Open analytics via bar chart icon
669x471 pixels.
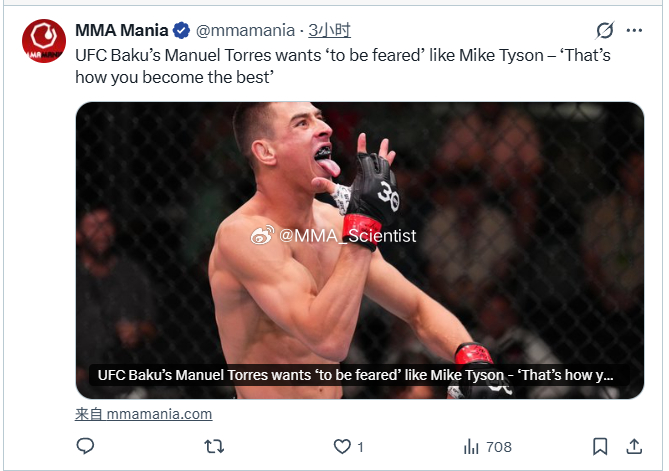click(471, 447)
